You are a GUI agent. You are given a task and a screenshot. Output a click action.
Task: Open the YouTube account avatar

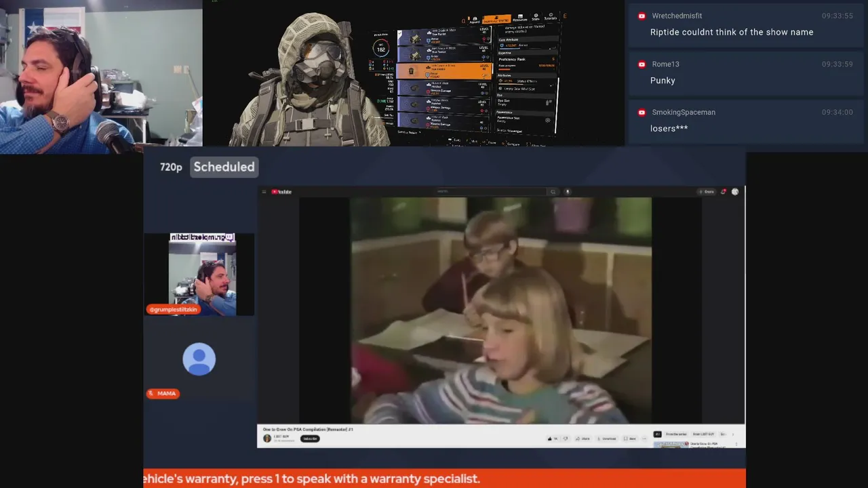735,192
